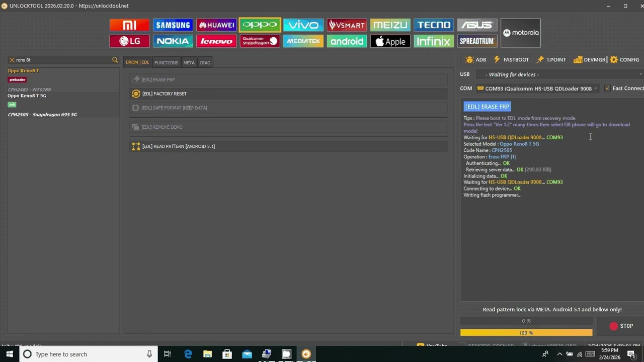This screenshot has height=362, width=644.
Task: Stop the running operation
Action: [621, 326]
